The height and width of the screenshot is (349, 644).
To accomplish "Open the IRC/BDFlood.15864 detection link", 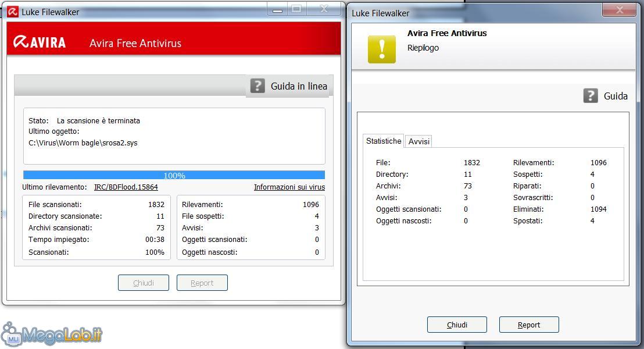I will [x=126, y=187].
